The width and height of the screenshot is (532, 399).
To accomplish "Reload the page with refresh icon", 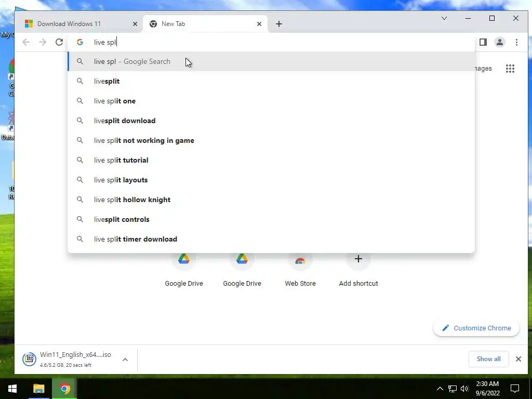I will (59, 42).
